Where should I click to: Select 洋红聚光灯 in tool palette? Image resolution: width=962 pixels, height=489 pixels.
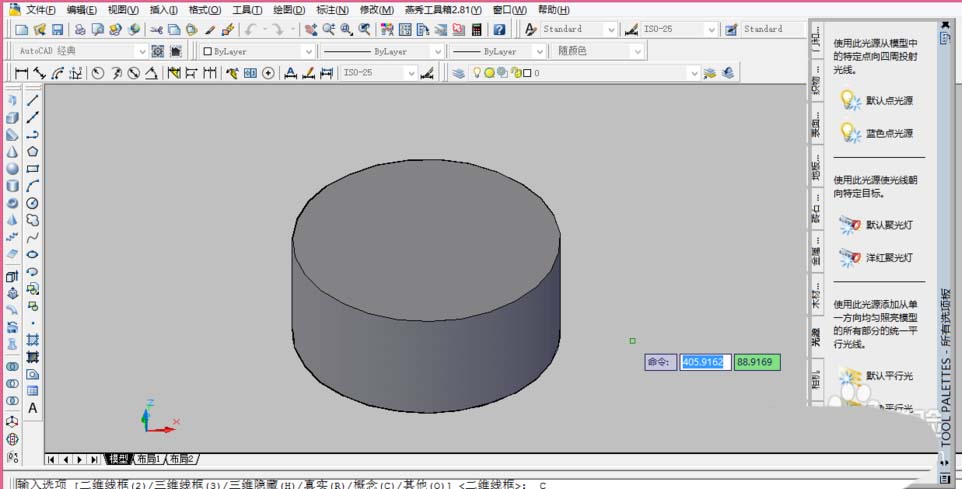coord(876,258)
